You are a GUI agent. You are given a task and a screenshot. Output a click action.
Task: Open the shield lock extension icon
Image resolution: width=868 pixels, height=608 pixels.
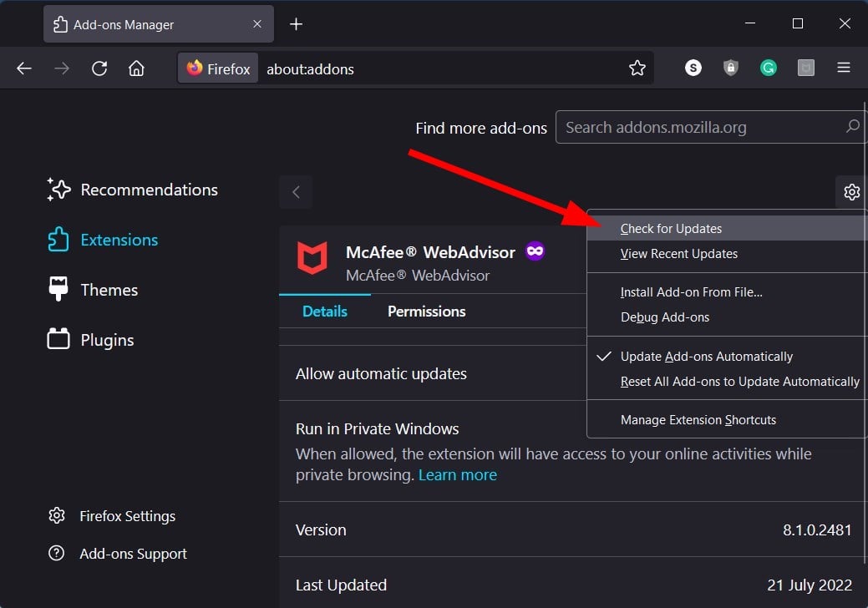coord(731,68)
